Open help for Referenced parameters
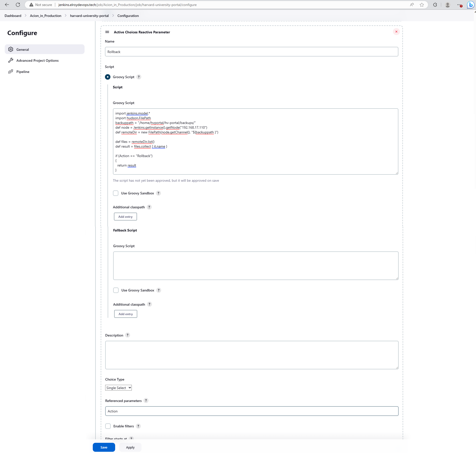The width and height of the screenshot is (476, 454). point(146,400)
